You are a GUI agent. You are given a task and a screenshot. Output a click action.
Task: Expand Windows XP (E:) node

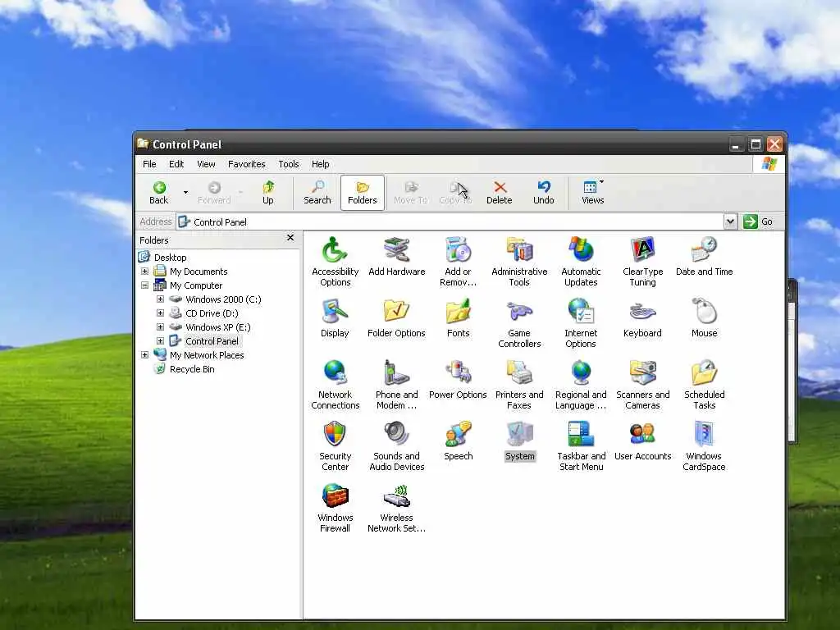(160, 326)
